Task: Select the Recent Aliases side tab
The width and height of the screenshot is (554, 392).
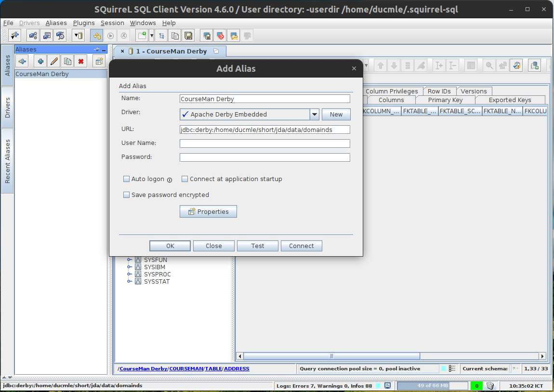Action: (7, 161)
